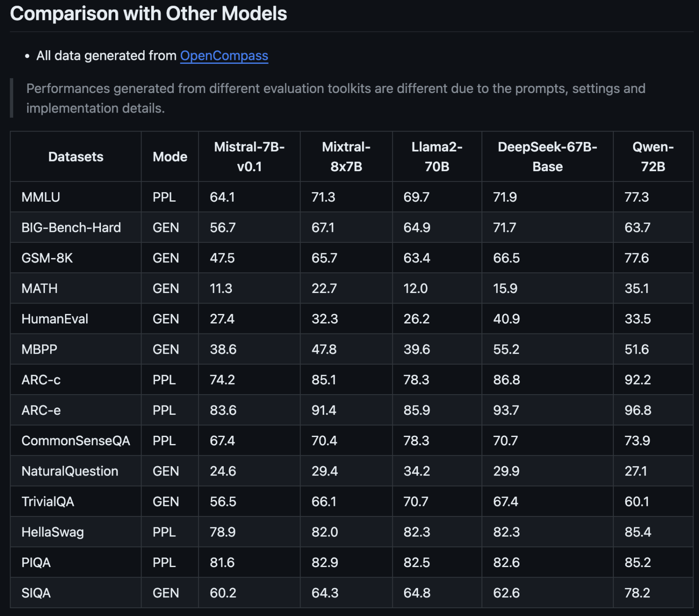
Task: Select the Llama2-70B column header
Action: point(436,156)
